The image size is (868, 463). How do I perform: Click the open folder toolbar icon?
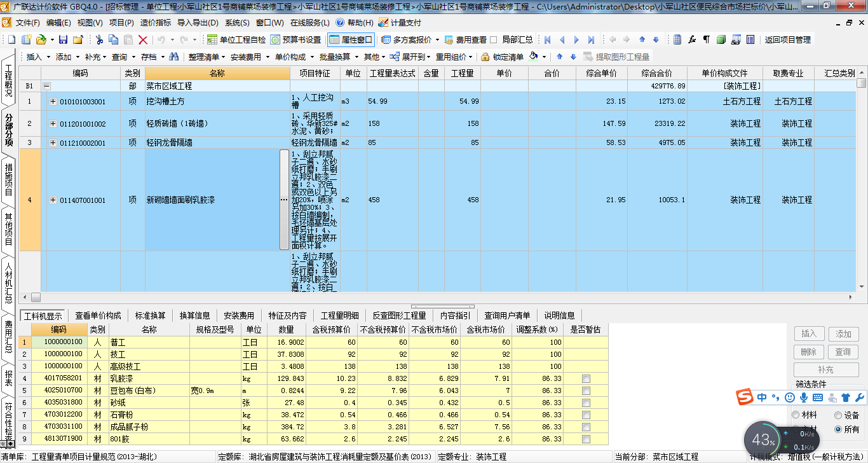click(41, 39)
